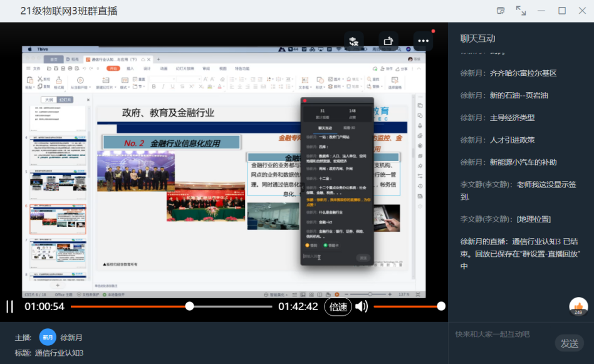Click the mini-window icon in title bar

pos(501,11)
